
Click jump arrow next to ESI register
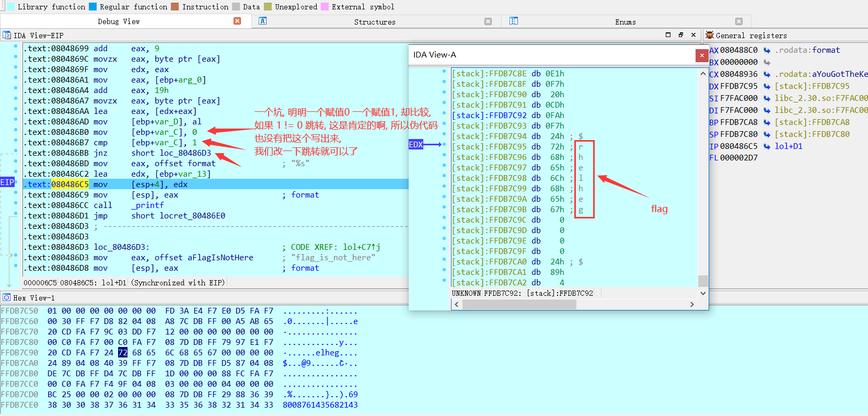coord(767,98)
